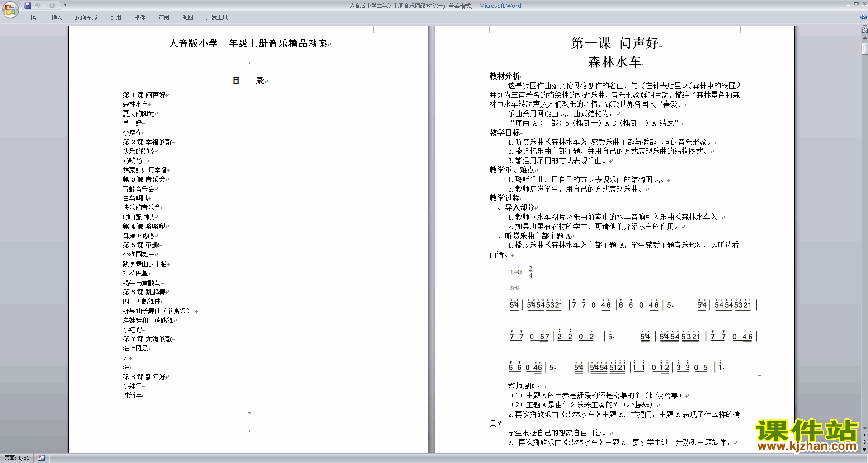Image resolution: width=868 pixels, height=463 pixels.
Task: Click the vertical scrollbar down arrow
Action: click(x=864, y=428)
